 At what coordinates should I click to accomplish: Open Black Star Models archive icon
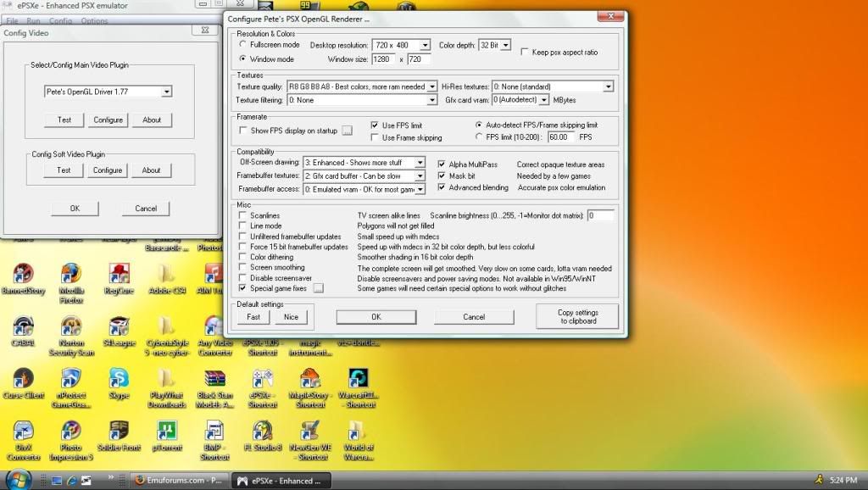pyautogui.click(x=214, y=387)
